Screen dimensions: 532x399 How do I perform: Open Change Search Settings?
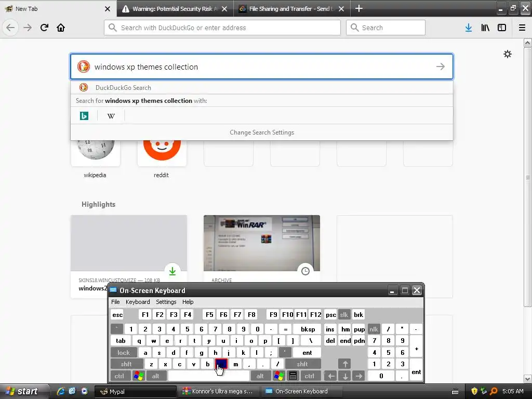click(x=262, y=132)
